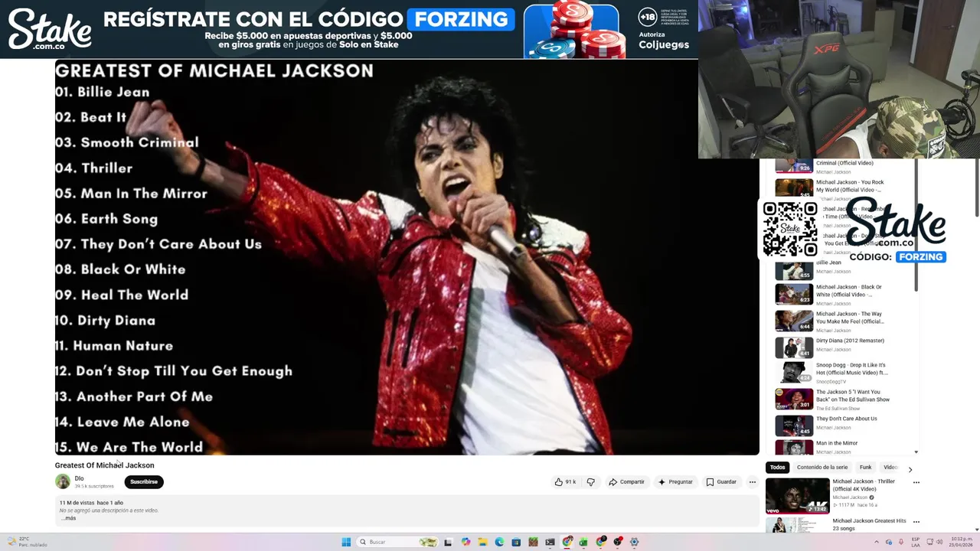Click the dislike thumbs-down icon
The image size is (980, 551).
coord(590,482)
